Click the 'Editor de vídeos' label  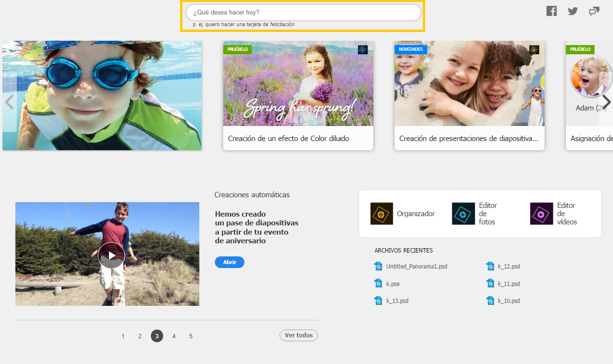[567, 214]
